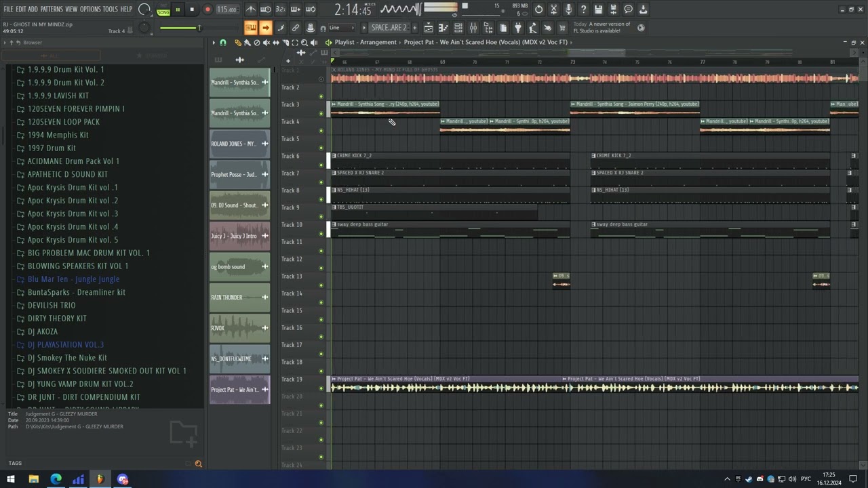868x488 pixels.
Task: Select the Select tool in playlist toolbar
Action: pos(295,43)
